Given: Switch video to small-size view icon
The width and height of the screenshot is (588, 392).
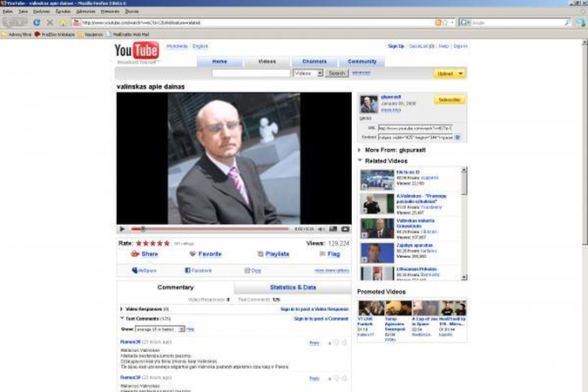Looking at the screenshot, I should pos(333,229).
